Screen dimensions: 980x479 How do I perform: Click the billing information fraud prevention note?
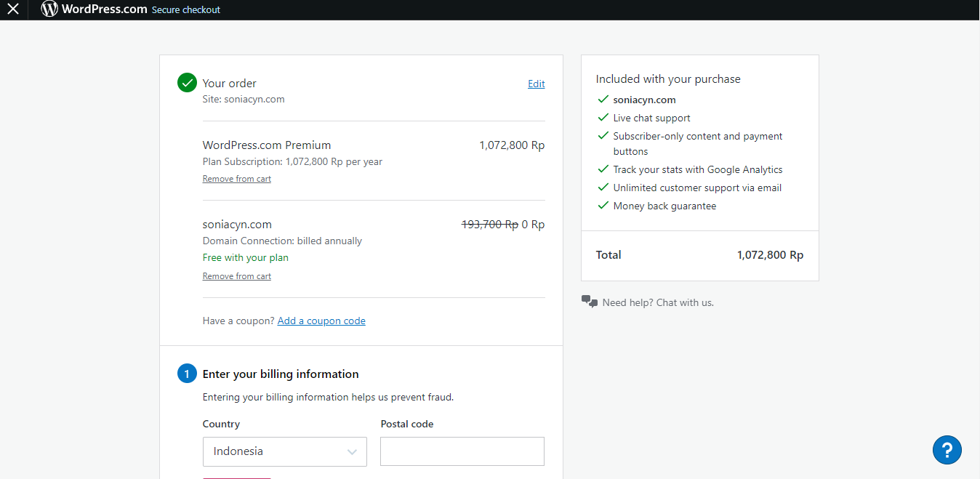coord(328,398)
